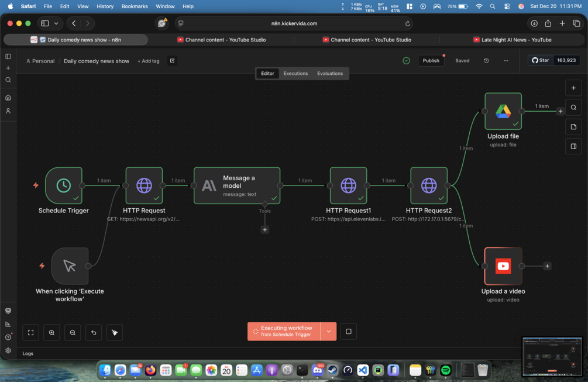Open Safari Bookmarks menu
This screenshot has height=382, width=588.
point(135,6)
